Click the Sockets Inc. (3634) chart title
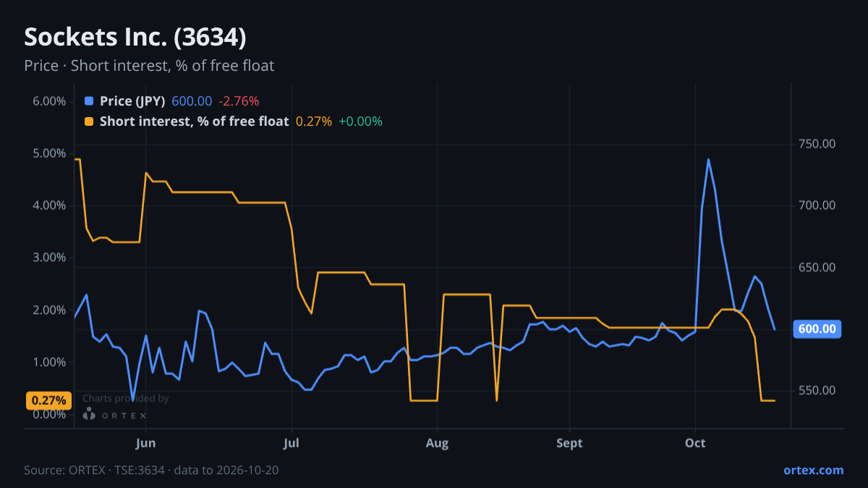This screenshot has height=488, width=868. tap(135, 37)
